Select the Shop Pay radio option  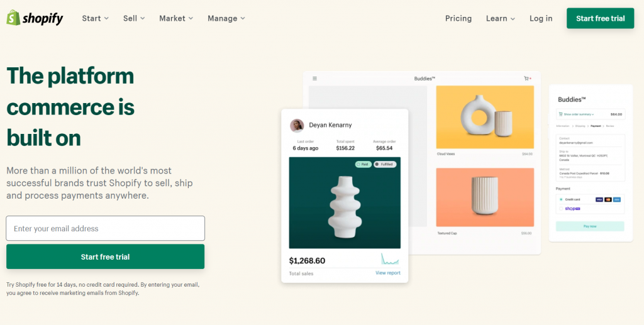(561, 209)
